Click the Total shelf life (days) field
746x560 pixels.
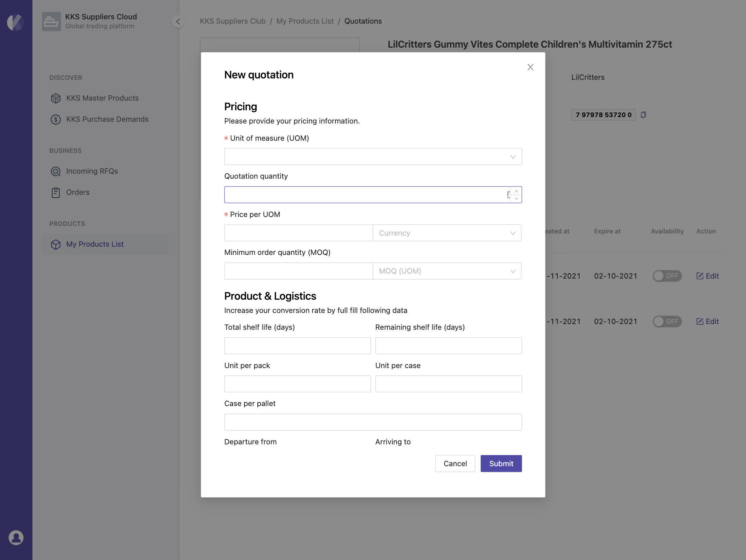click(x=297, y=346)
